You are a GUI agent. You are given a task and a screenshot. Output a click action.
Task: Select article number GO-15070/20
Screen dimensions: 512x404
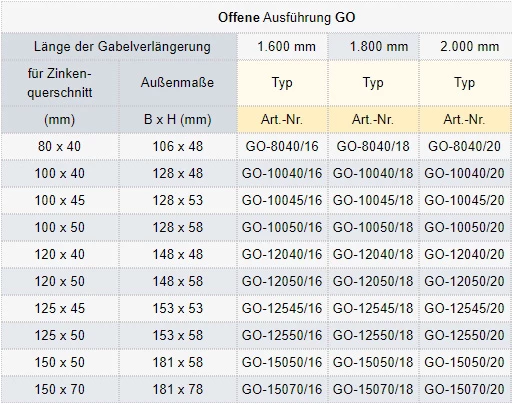[464, 389]
